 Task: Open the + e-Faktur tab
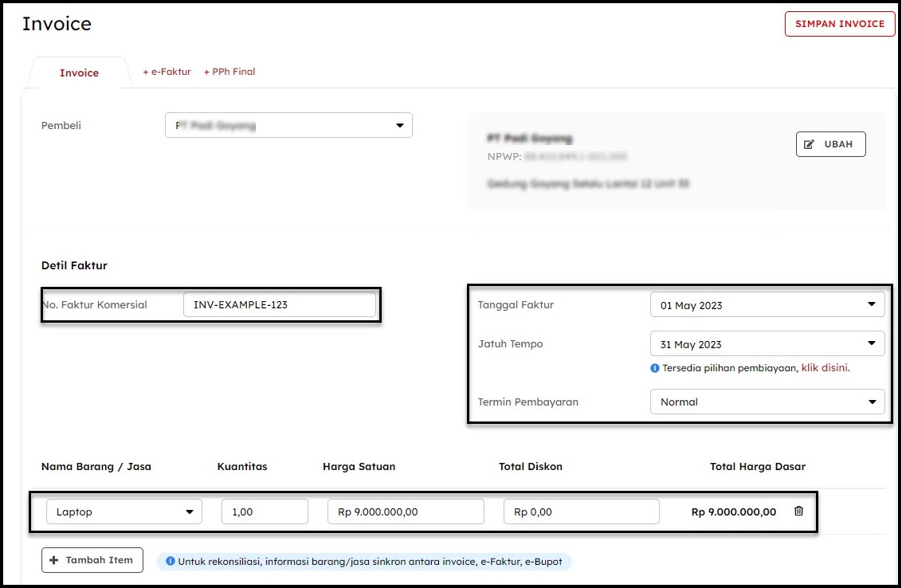coord(167,72)
